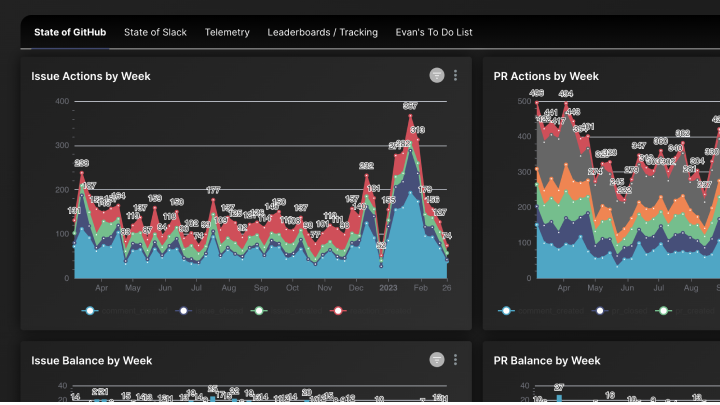Open kebab menu on Issue Actions by Week

click(456, 75)
